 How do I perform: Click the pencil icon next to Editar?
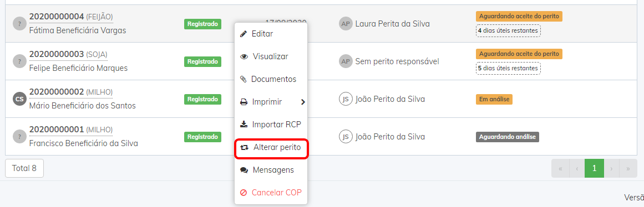point(244,34)
